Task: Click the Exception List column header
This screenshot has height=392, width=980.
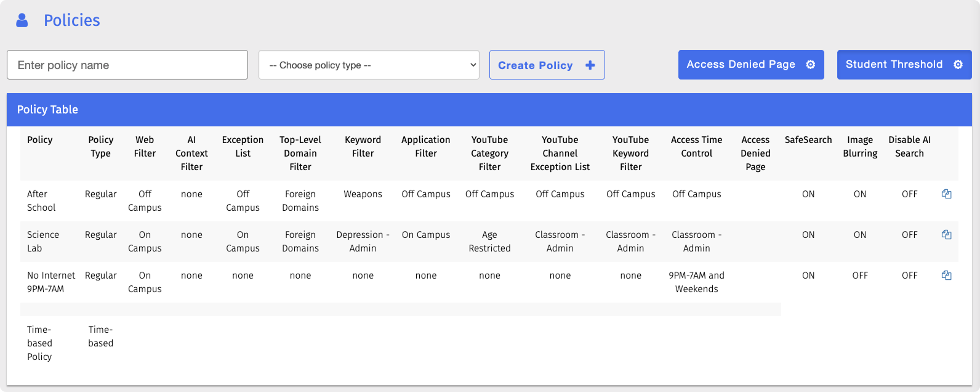Action: (243, 147)
